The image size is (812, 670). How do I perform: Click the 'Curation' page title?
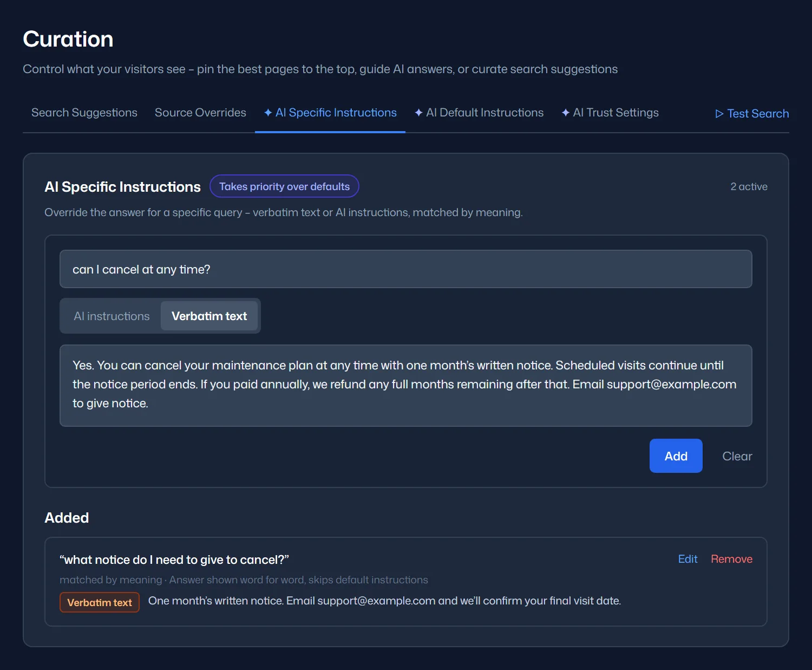pyautogui.click(x=68, y=39)
